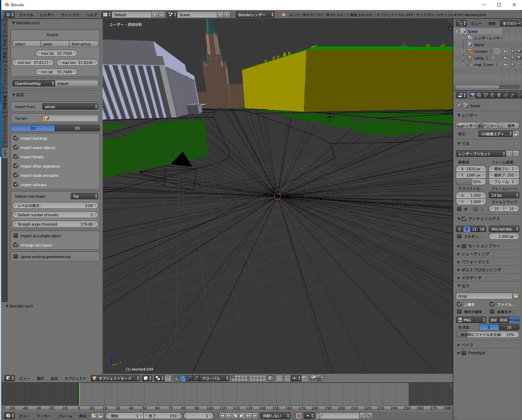
Task: Toggle the snap magnet icon in viewport header
Action: [x=288, y=378]
